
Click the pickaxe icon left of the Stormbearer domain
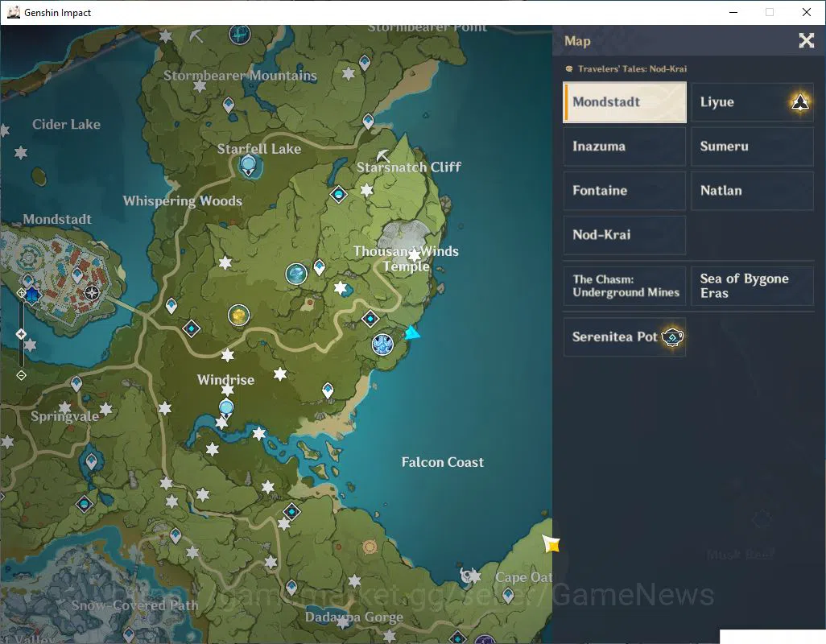tap(196, 35)
